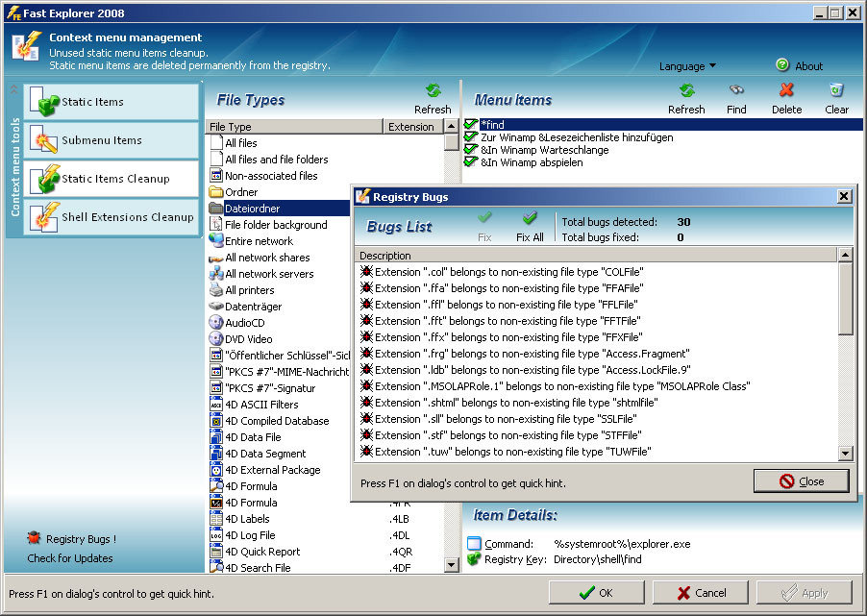Sort by File Type column header
The image size is (867, 616).
coord(294,127)
